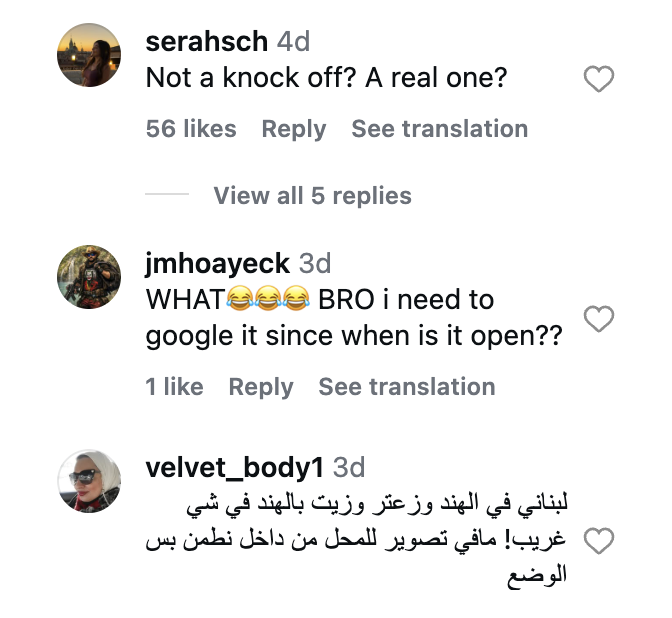The image size is (672, 618).
Task: Like velvet_body1's Arabic comment
Action: (599, 541)
